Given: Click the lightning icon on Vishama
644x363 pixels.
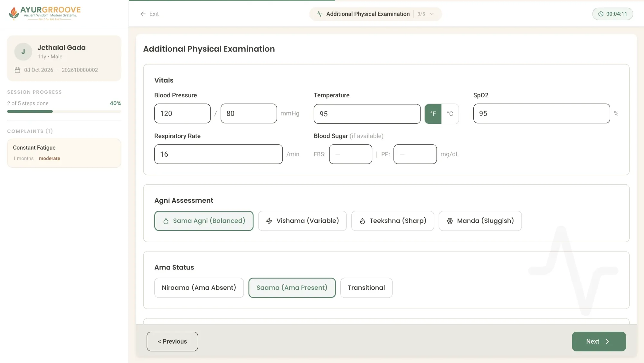Looking at the screenshot, I should [269, 221].
